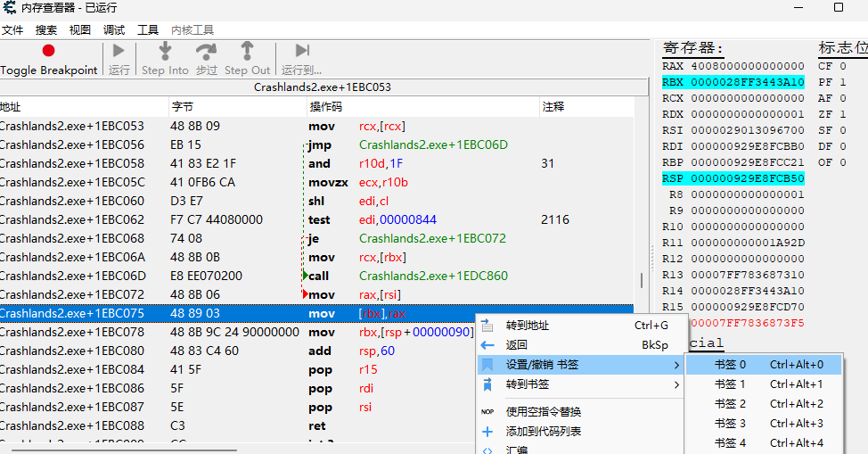The image size is (868, 454).
Task: Open the 工具 menu
Action: 148,30
